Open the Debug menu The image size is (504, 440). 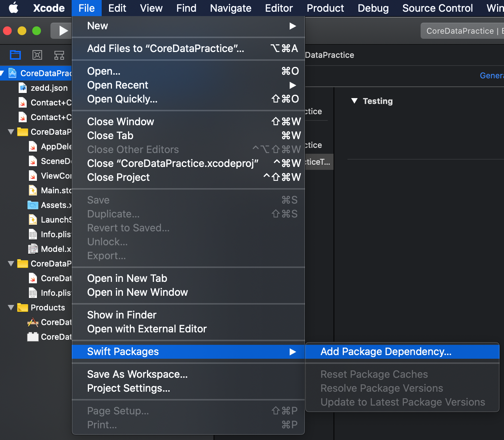(373, 8)
